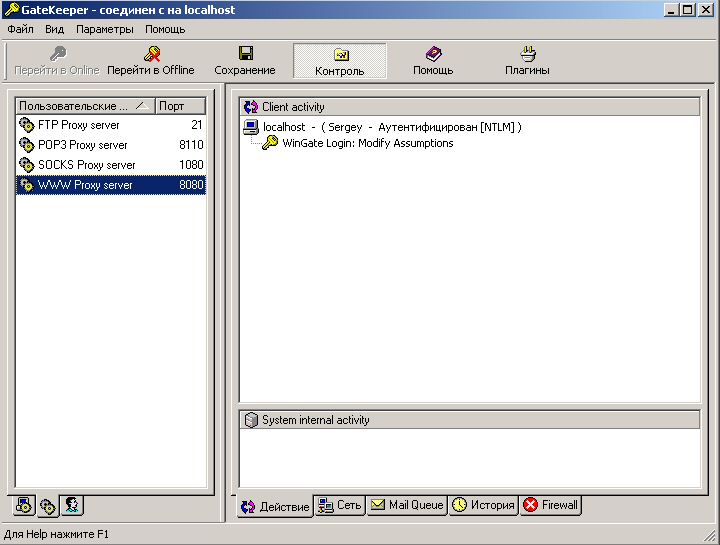This screenshot has height=545, width=720.
Task: Open the Плагины plug icon
Action: [528, 54]
